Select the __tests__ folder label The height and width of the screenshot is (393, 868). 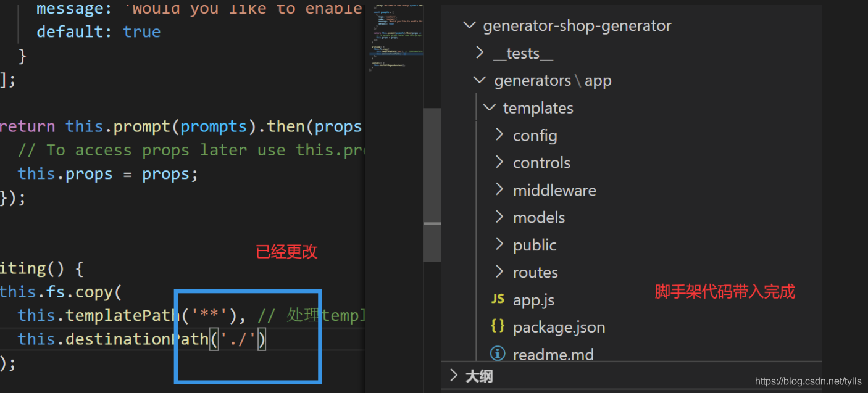coord(524,54)
